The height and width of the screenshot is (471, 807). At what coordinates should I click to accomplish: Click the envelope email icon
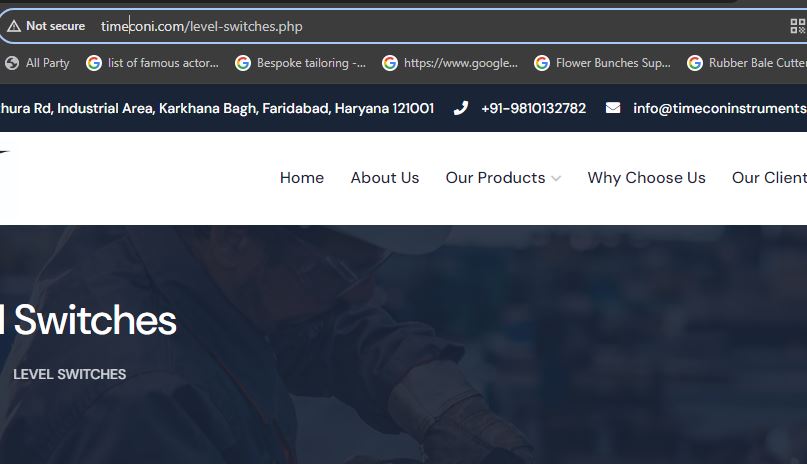[612, 108]
